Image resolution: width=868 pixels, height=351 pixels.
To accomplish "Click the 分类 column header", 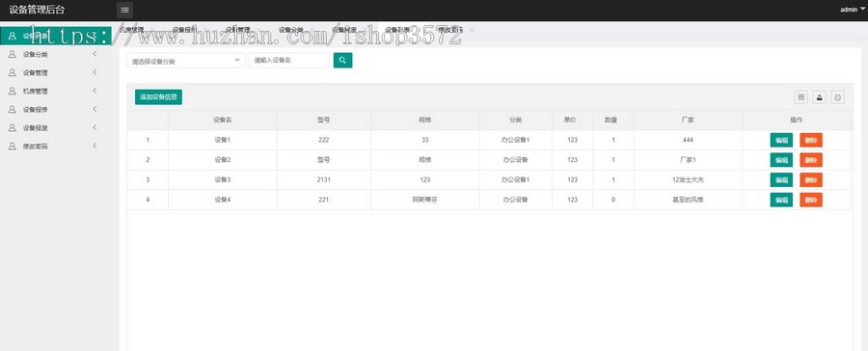I will [515, 121].
